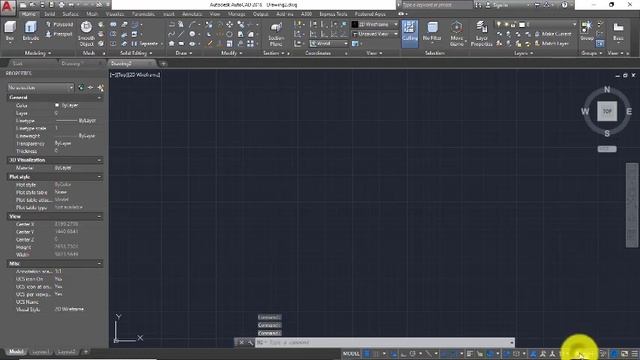Screen dimensions: 640x360
Task: Expand the Draw panel
Action: pyautogui.click(x=184, y=53)
